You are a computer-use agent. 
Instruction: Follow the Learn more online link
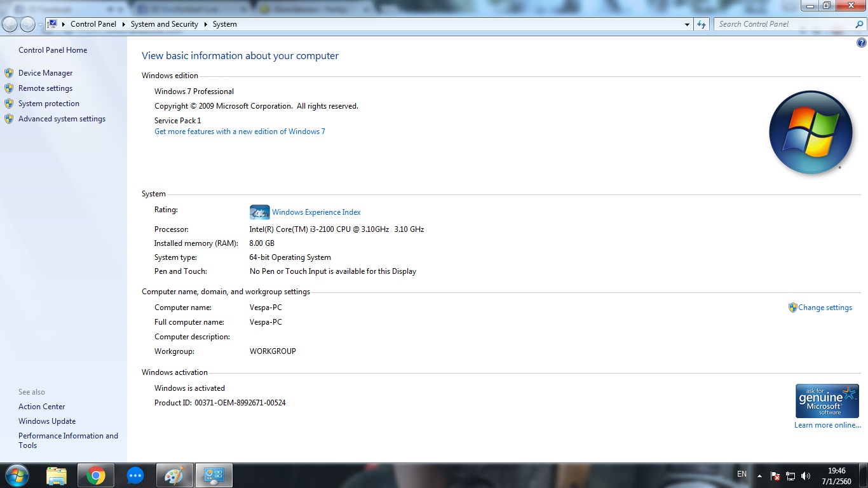tap(827, 425)
